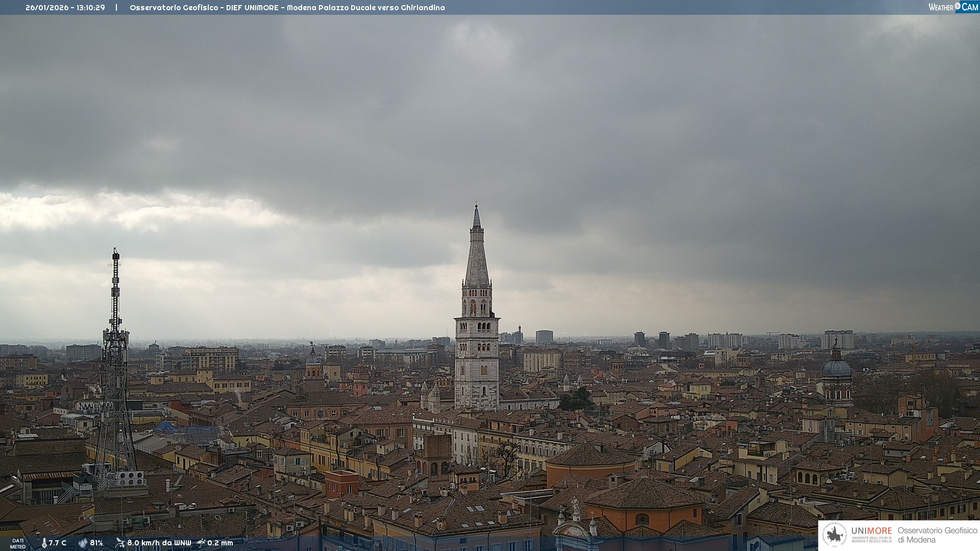Click the thermometer temperature icon
The height and width of the screenshot is (551, 980).
pos(44,543)
